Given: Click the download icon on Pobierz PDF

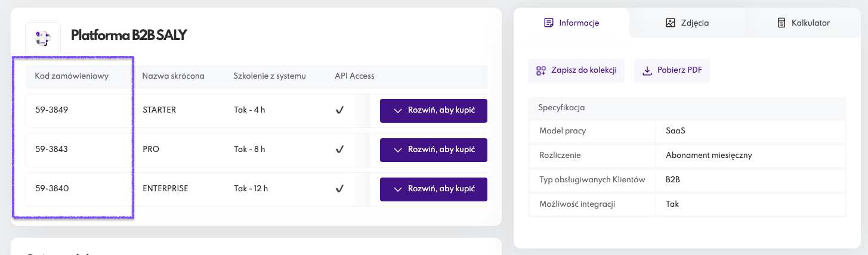Looking at the screenshot, I should pyautogui.click(x=647, y=71).
